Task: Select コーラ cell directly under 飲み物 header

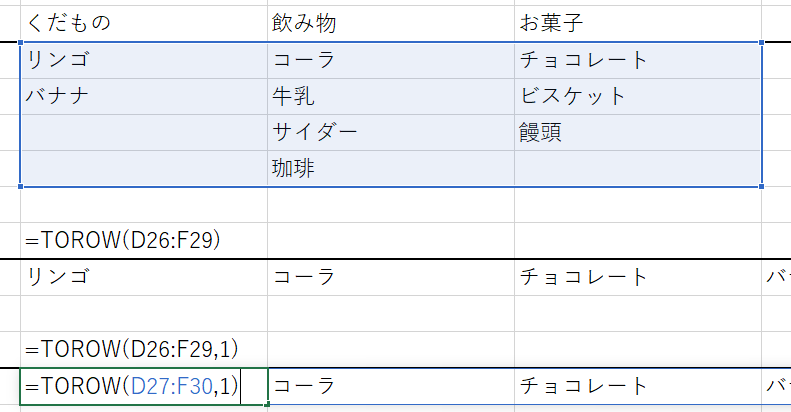Action: point(304,60)
